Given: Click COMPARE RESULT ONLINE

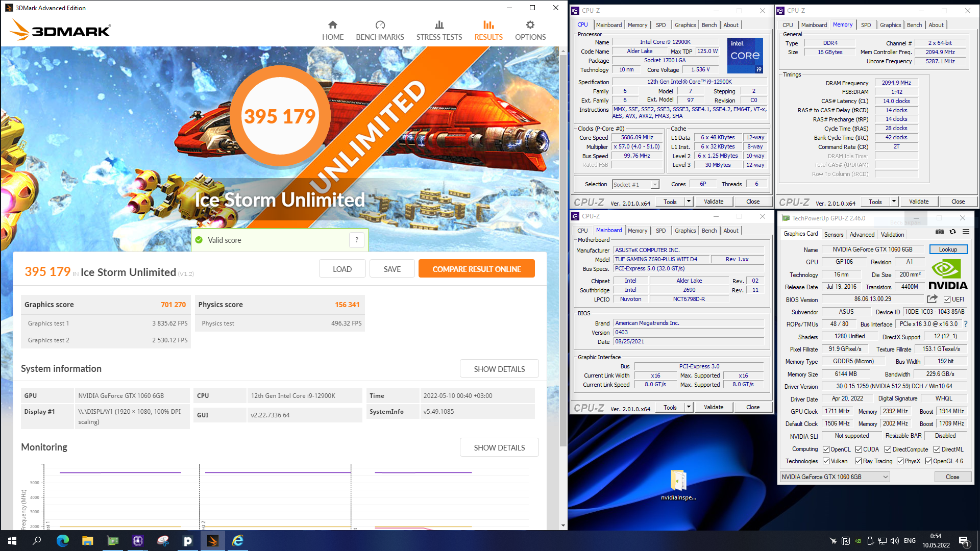Looking at the screenshot, I should pyautogui.click(x=477, y=269).
